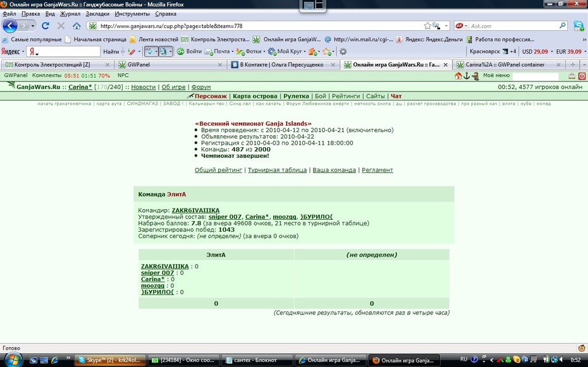The image size is (588, 367).
Task: Open Yandex Мой Круг button
Action: click(287, 51)
